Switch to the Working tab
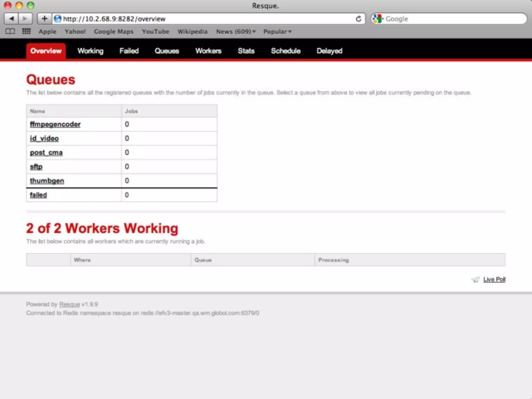This screenshot has width=532, height=399. coord(90,51)
